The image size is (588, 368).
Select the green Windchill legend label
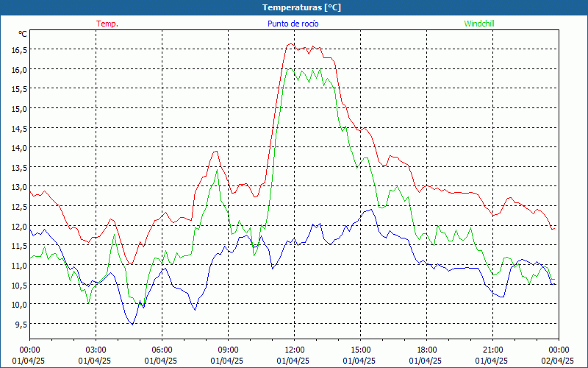coord(479,24)
